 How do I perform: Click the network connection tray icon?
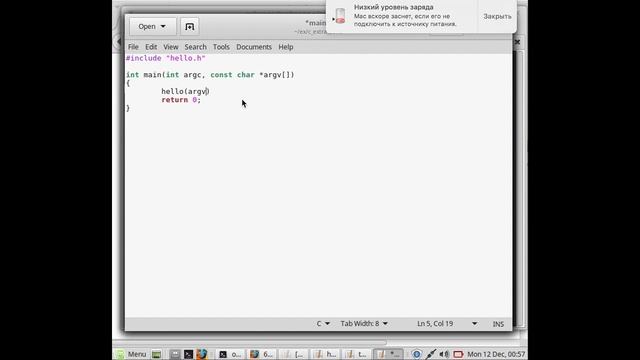430,354
